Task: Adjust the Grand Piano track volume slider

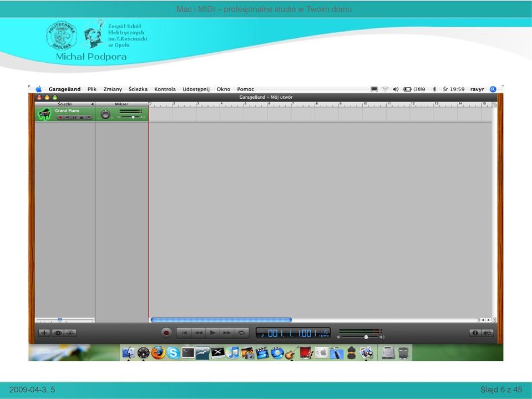Action: point(133,117)
